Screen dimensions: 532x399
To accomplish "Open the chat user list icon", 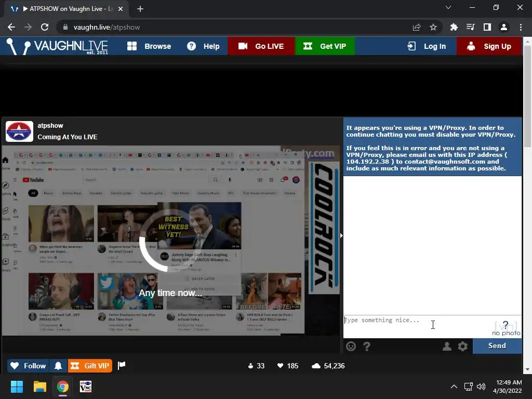I will click(x=447, y=346).
